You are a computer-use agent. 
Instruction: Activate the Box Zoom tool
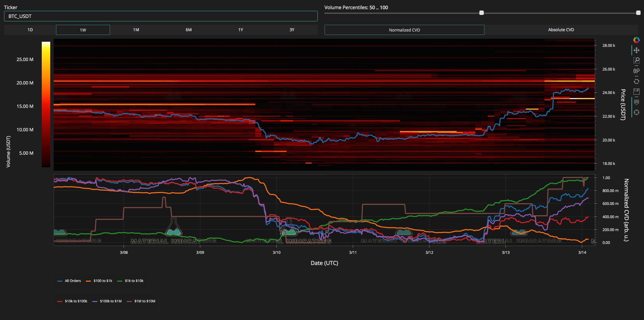[x=637, y=60]
